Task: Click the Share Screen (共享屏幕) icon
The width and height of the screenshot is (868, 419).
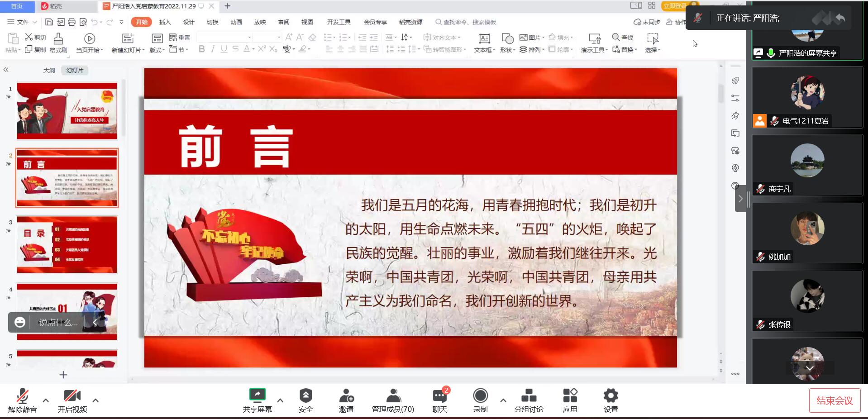Action: [x=257, y=396]
